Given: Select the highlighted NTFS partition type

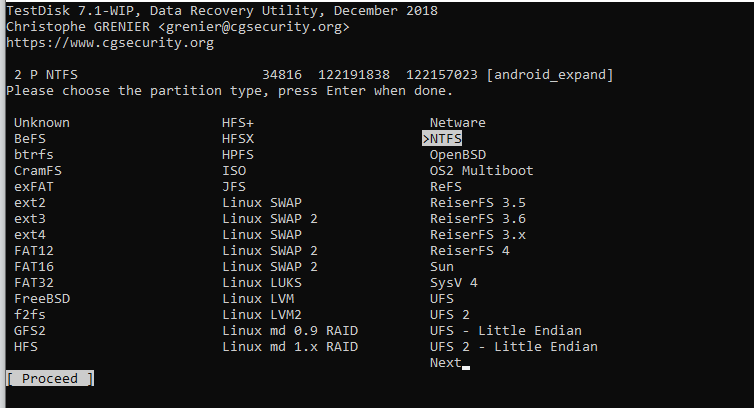Looking at the screenshot, I should 445,139.
